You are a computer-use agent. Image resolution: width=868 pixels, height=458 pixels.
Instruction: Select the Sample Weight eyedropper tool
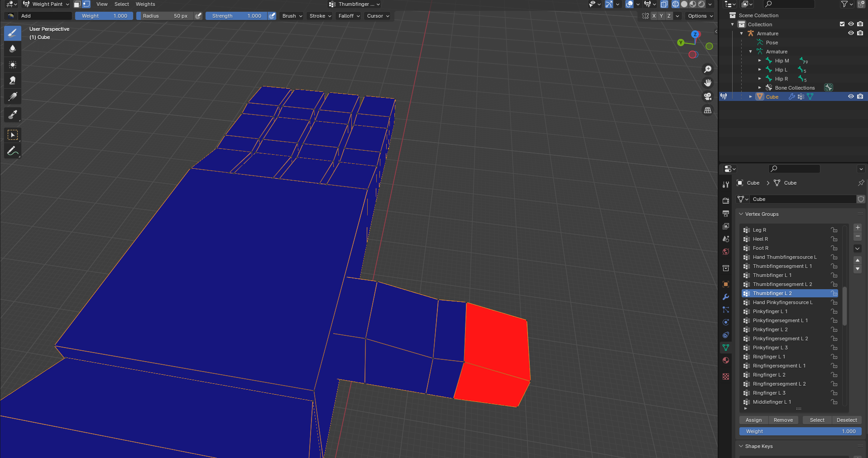tap(13, 114)
